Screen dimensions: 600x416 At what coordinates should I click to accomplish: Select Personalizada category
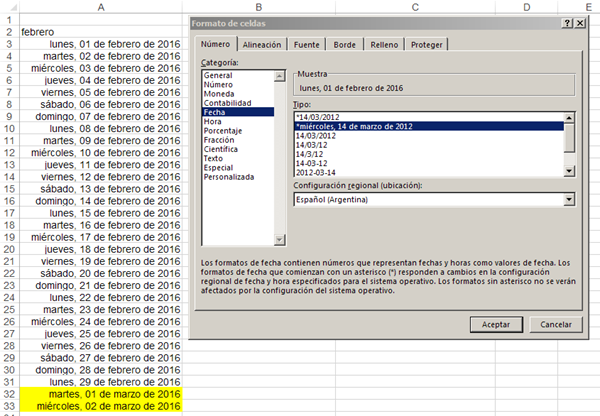click(x=228, y=176)
